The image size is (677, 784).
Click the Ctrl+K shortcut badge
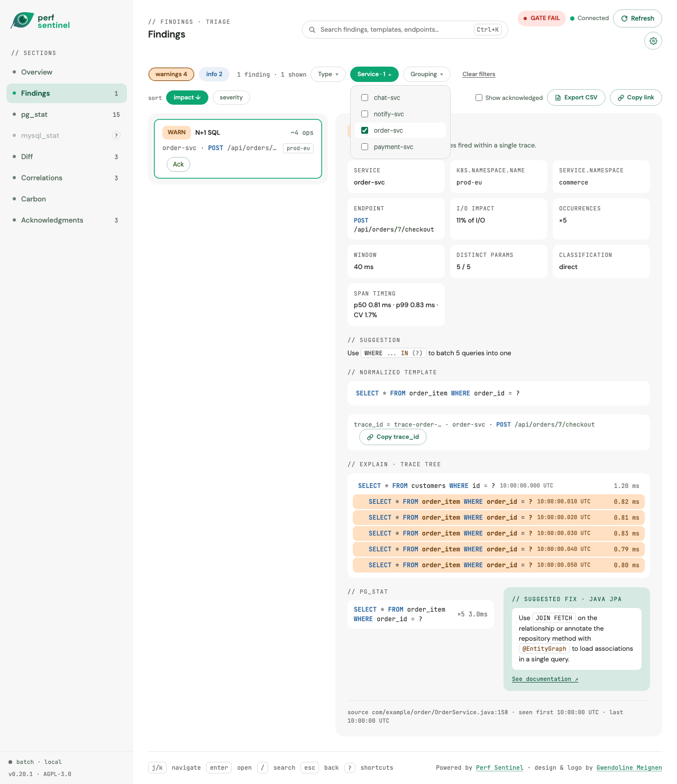(488, 30)
